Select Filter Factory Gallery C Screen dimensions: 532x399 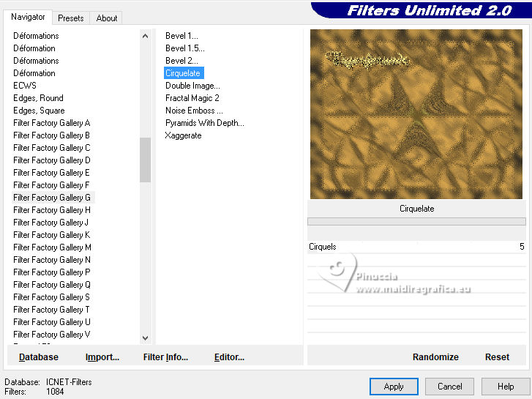[x=51, y=148]
